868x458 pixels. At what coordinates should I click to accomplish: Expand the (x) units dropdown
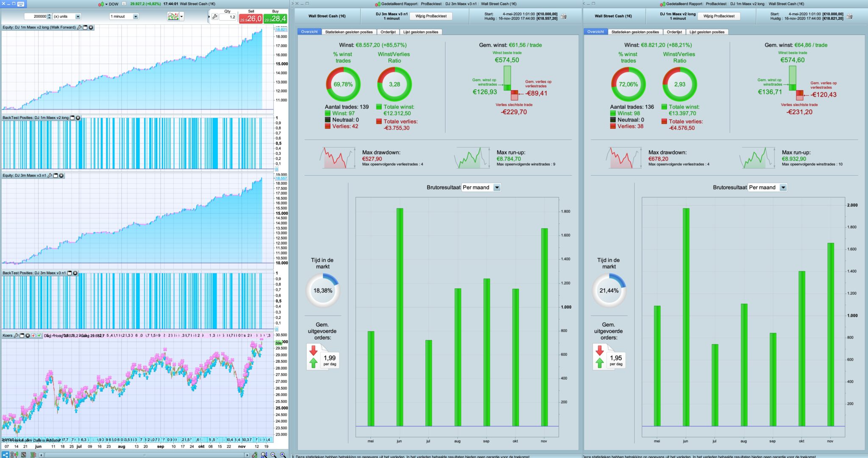(x=78, y=17)
